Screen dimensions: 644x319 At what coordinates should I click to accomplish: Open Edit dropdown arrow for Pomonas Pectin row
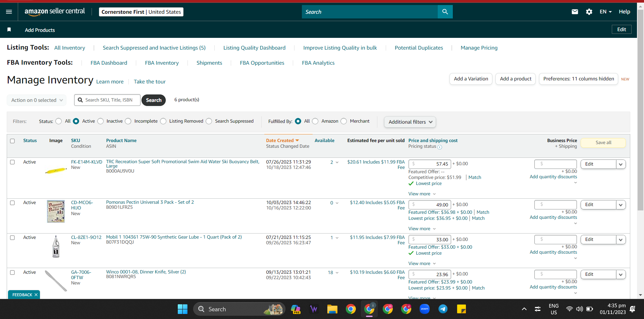coord(621,205)
